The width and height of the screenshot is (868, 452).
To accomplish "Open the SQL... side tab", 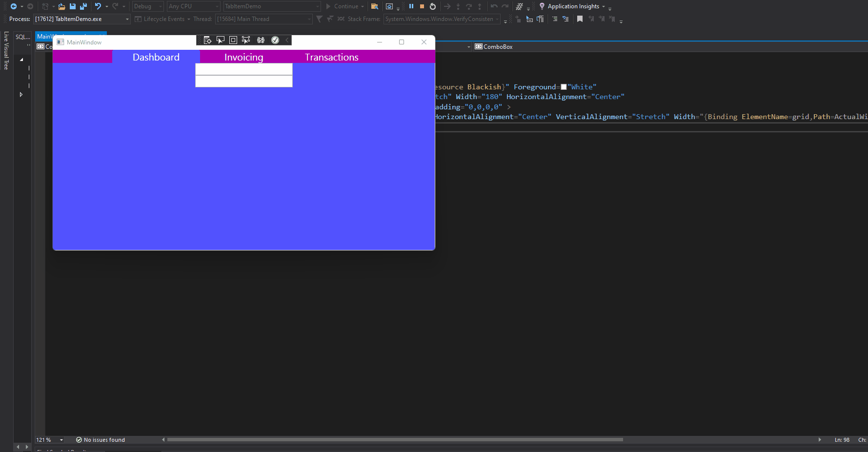I will [23, 37].
